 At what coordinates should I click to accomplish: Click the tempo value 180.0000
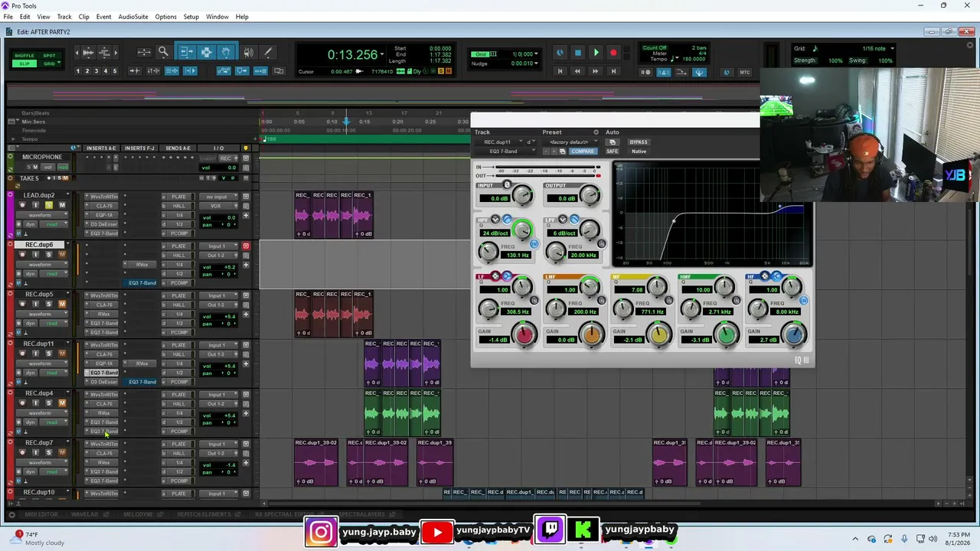694,59
